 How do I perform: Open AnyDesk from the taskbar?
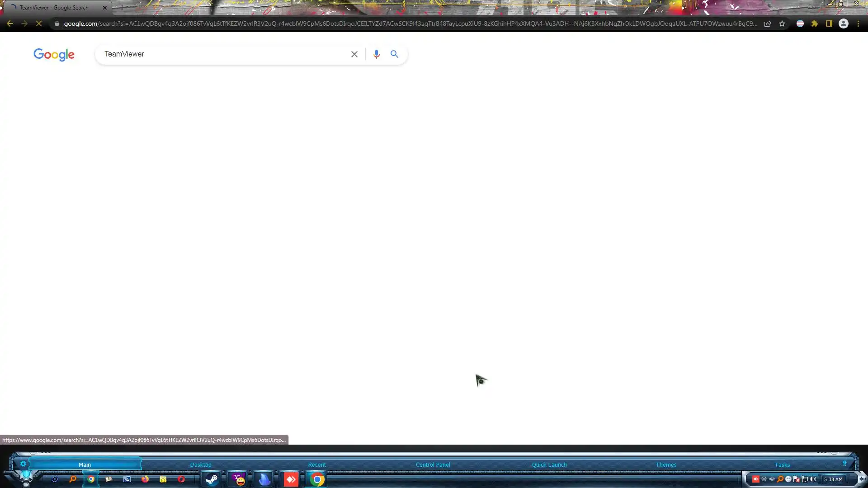pyautogui.click(x=291, y=479)
